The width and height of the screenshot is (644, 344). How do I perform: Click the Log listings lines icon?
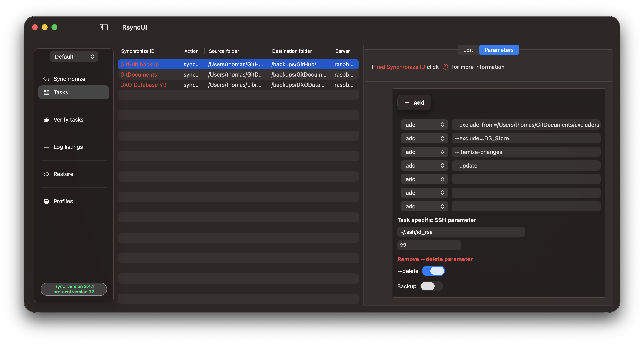point(46,147)
